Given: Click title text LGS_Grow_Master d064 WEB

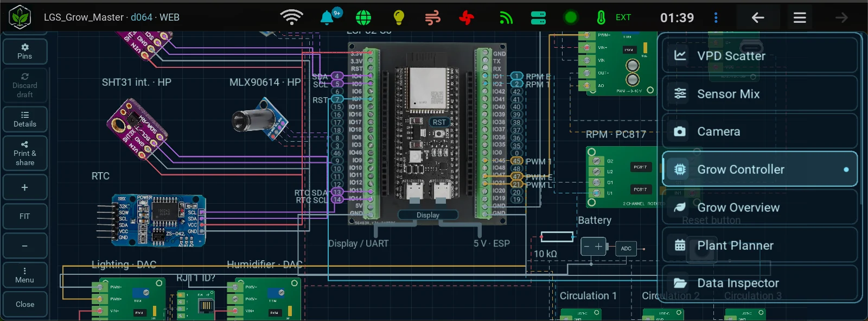Looking at the screenshot, I should pyautogui.click(x=111, y=17).
